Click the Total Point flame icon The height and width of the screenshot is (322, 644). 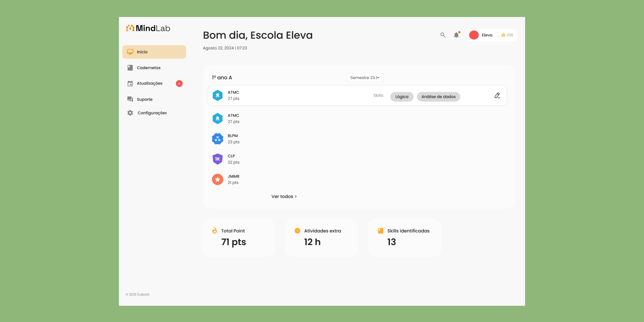click(x=215, y=231)
